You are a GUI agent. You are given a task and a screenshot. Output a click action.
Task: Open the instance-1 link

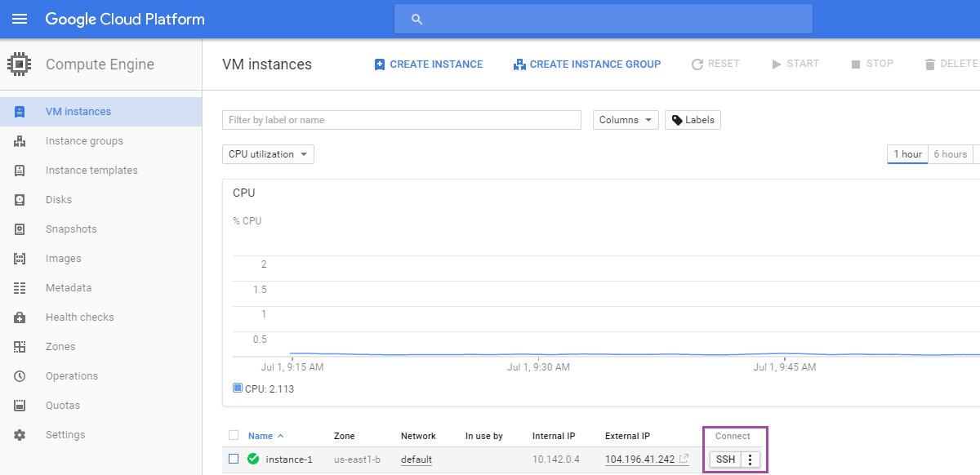pos(289,459)
